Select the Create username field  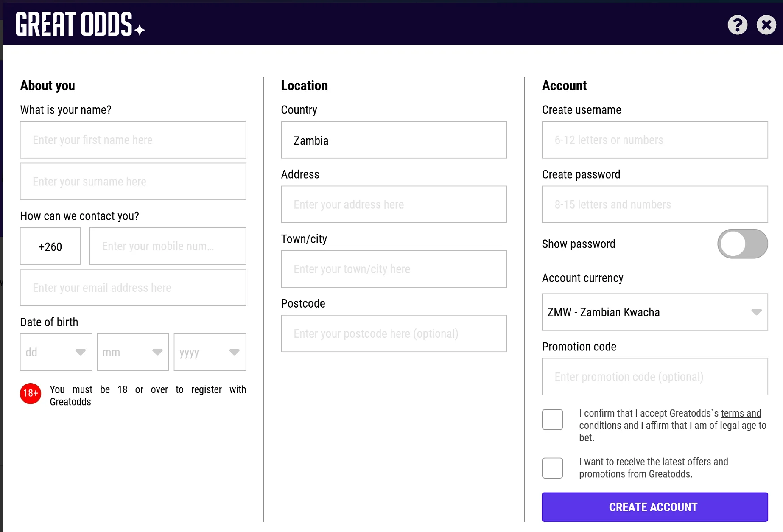[654, 140]
